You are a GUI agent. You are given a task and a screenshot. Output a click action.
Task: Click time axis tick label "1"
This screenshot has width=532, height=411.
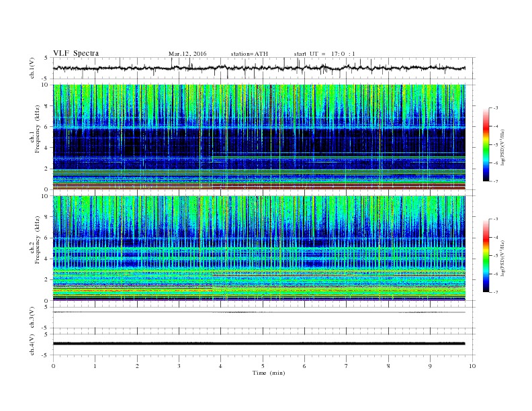[x=95, y=366]
